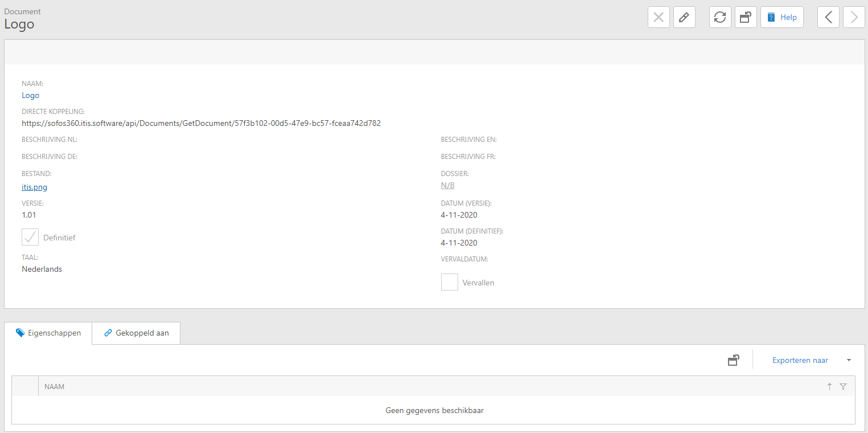This screenshot has width=868, height=433.
Task: Expand the Exporteren naar dropdown arrow
Action: (849, 360)
